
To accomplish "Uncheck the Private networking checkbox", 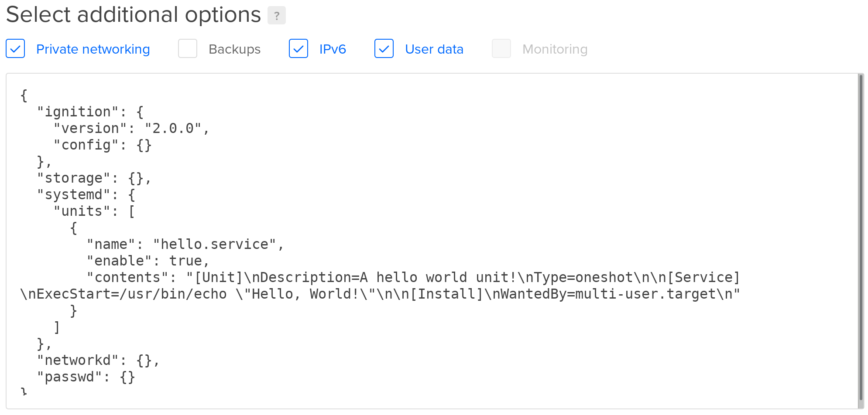I will pyautogui.click(x=15, y=49).
